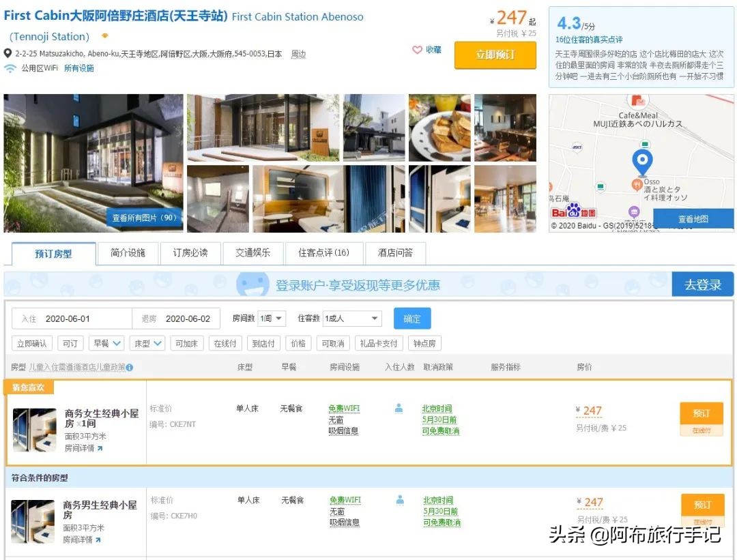The image size is (737, 560).
Task: Enable the 在线付 payment filter
Action: [x=225, y=343]
